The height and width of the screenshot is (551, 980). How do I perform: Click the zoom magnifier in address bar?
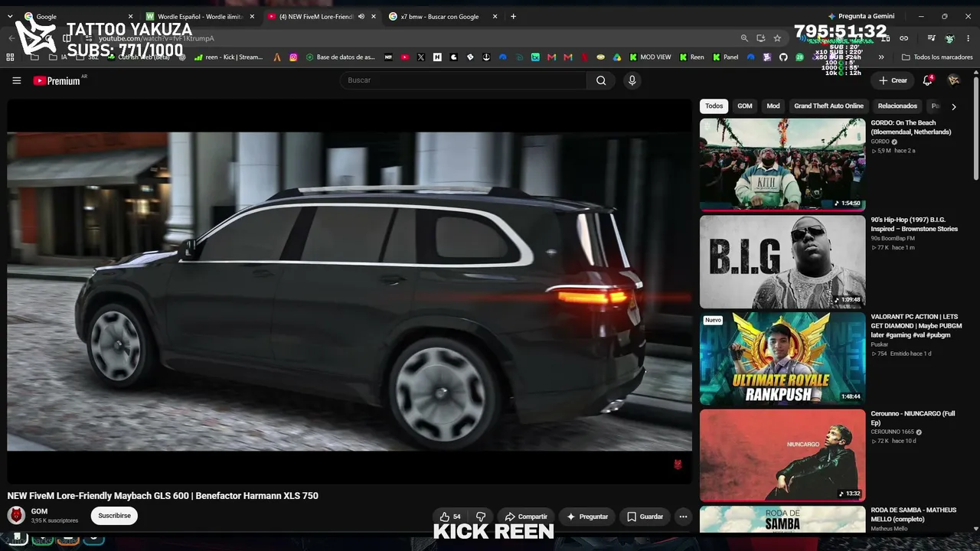pyautogui.click(x=744, y=38)
